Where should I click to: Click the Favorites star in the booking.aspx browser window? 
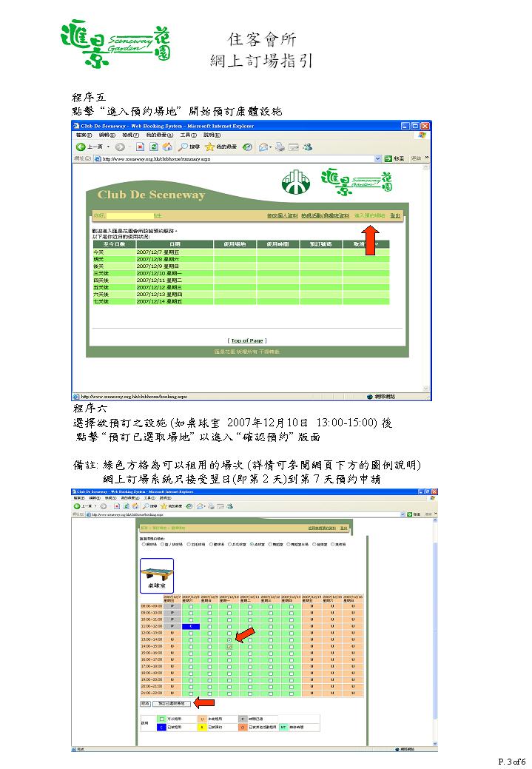pyautogui.click(x=164, y=506)
